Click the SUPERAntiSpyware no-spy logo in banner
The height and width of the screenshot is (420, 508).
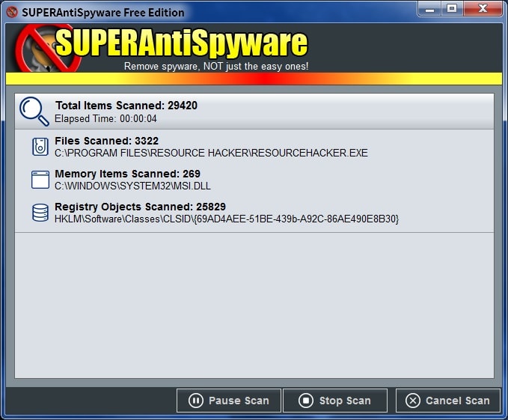(47, 48)
